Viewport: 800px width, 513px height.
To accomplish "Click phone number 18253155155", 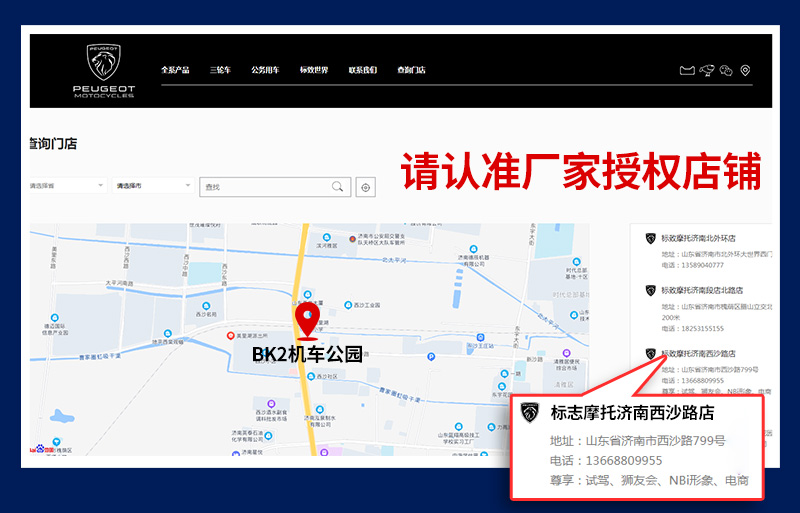I will [701, 328].
